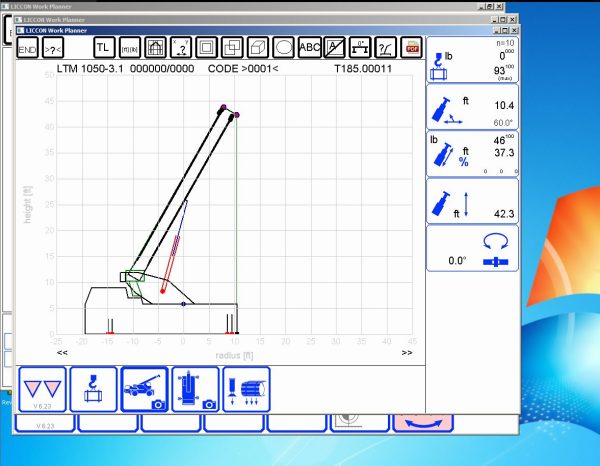Click the blue slewing rotation arrows icon
The image size is (600, 466).
(x=496, y=241)
